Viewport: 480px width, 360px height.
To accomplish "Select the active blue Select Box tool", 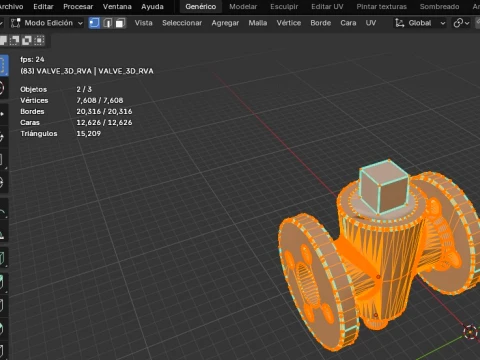I will click(3, 65).
